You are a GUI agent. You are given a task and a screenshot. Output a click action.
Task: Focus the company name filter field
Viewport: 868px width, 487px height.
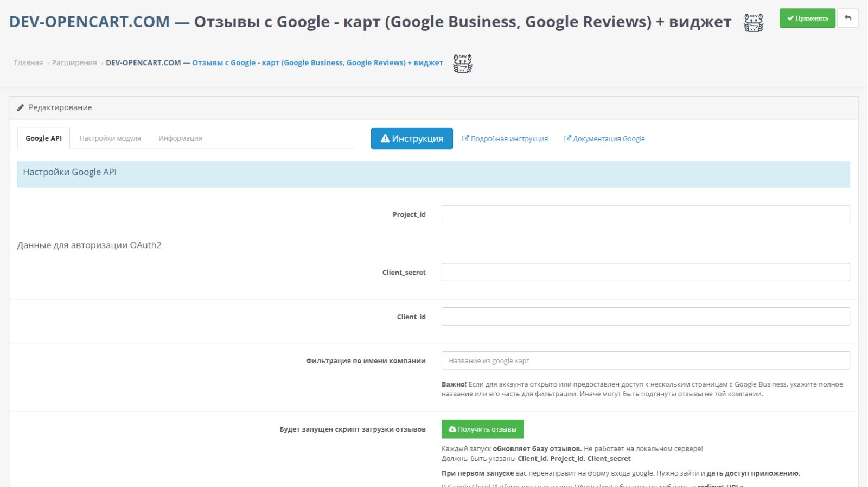tap(646, 360)
